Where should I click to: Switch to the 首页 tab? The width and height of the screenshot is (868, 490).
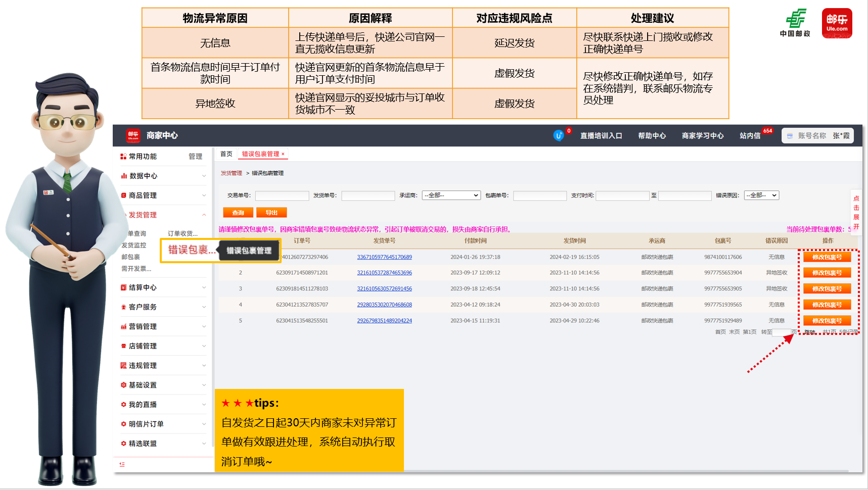coord(226,154)
